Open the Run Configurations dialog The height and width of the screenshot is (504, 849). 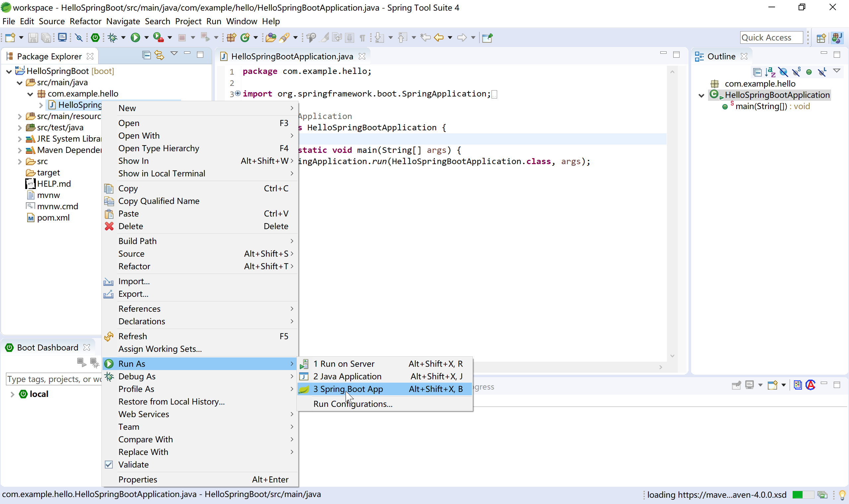point(352,404)
